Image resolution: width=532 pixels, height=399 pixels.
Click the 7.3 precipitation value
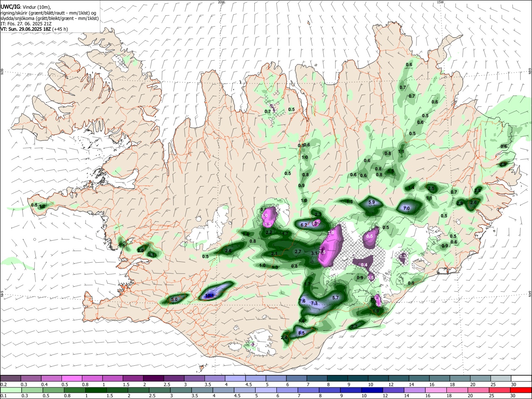314,303
